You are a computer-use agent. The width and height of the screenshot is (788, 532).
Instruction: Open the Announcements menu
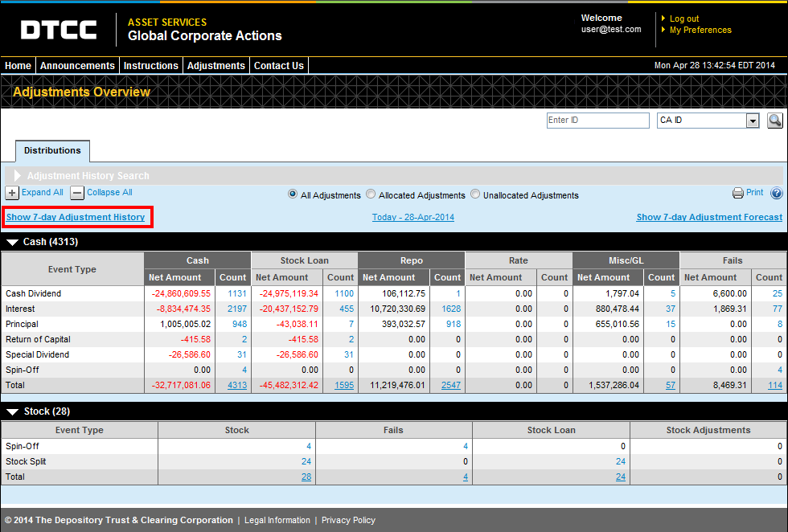[x=77, y=66]
